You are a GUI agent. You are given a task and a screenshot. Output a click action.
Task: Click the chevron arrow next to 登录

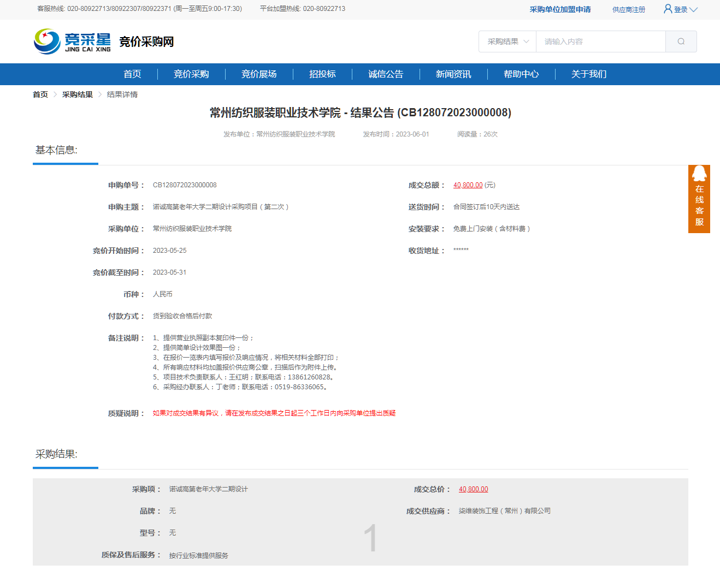(694, 9)
